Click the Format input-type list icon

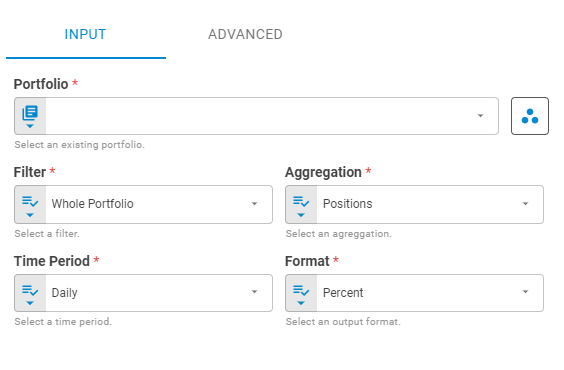[x=301, y=293]
